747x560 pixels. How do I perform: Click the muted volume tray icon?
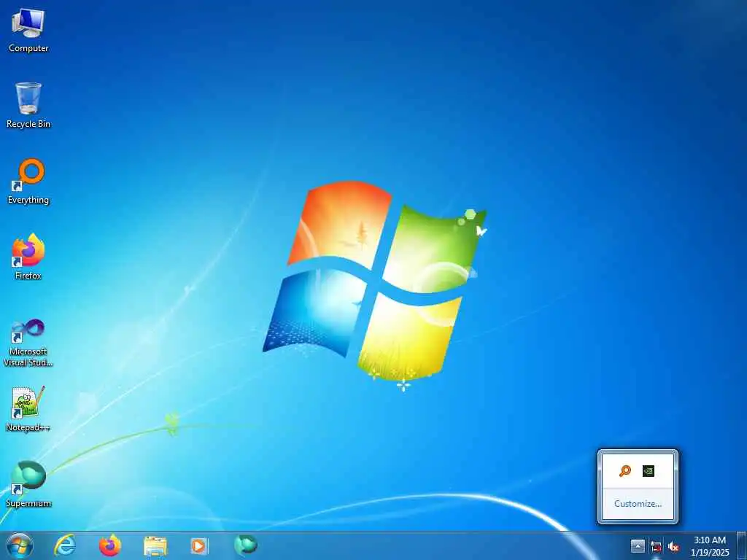673,547
